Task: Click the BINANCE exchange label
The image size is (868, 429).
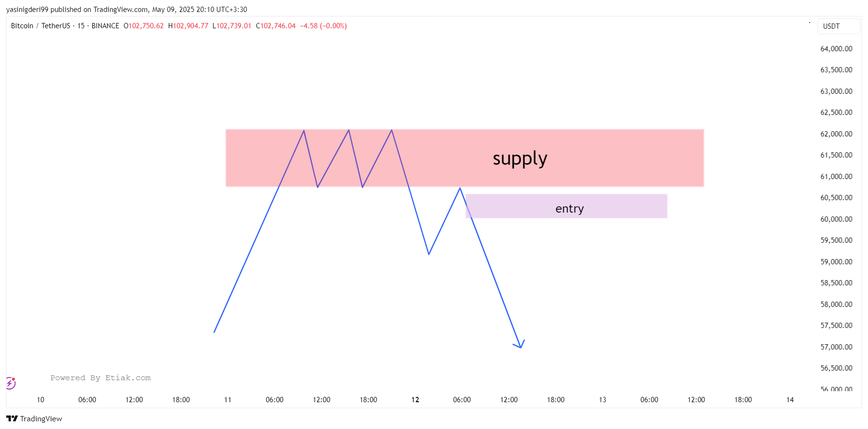Action: [105, 26]
